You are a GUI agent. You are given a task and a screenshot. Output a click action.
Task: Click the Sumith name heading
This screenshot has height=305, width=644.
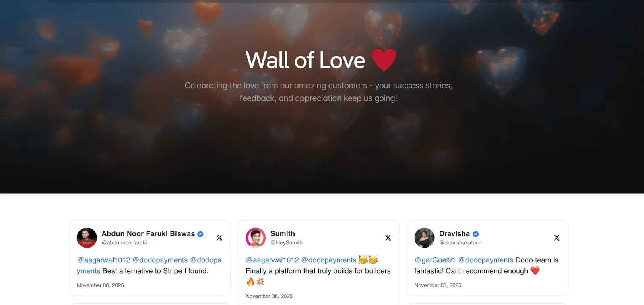tap(283, 234)
